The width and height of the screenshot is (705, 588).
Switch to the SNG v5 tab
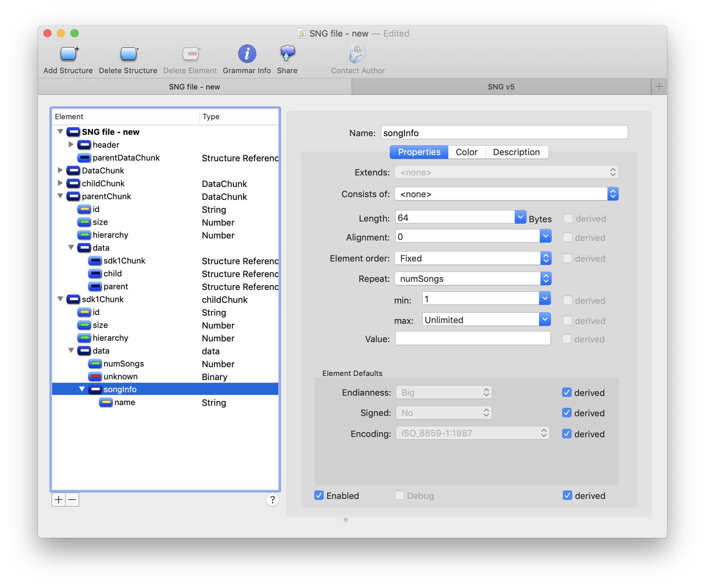click(501, 87)
